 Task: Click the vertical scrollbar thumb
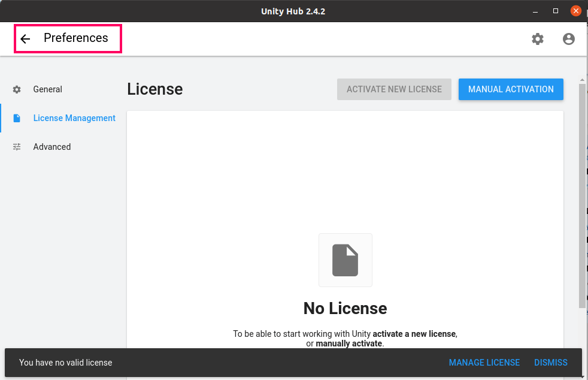point(582,195)
